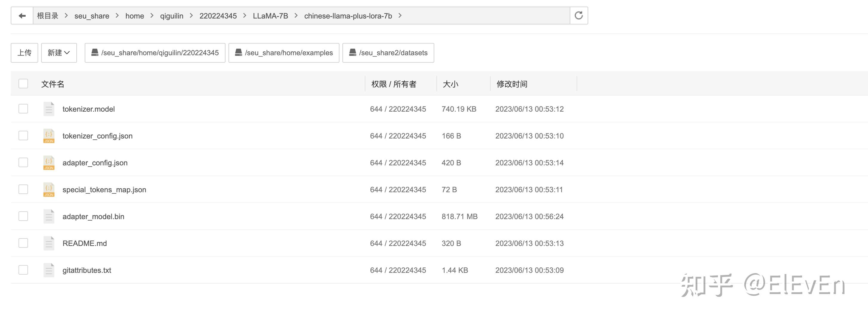
Task: Click the tokenizer.model file icon
Action: point(49,109)
